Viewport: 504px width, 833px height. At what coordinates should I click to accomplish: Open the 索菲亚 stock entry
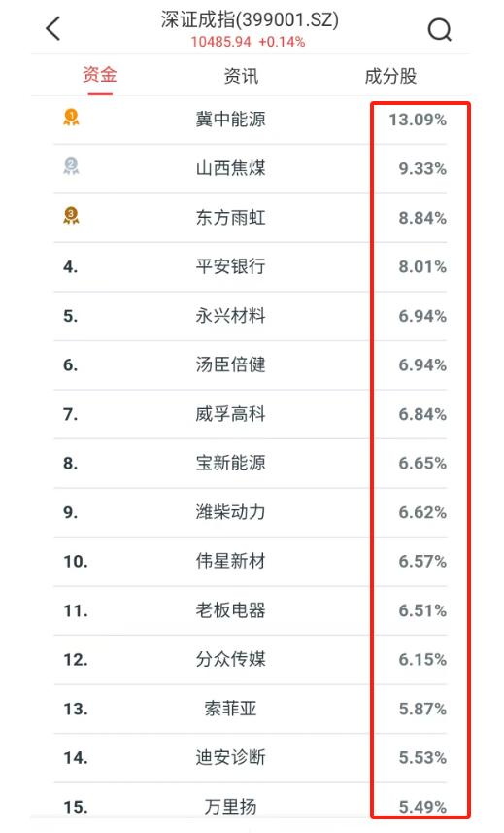[251, 709]
